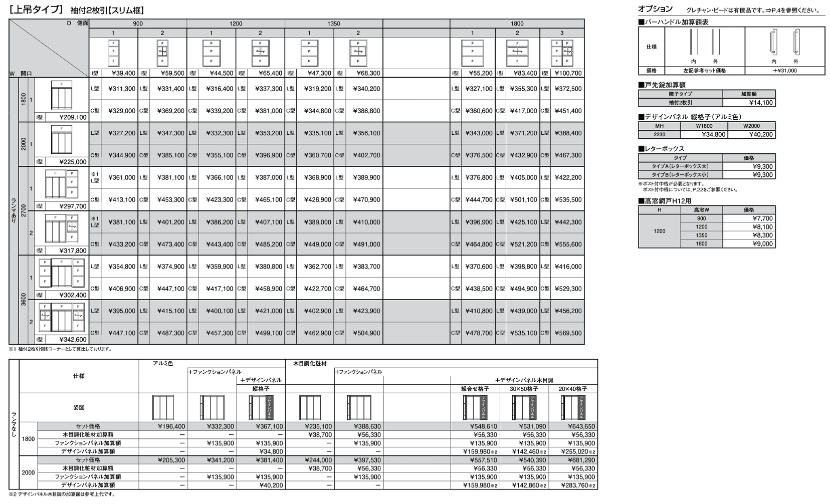
Task: Click the 組合せ格子 design panel door figure
Action: click(x=475, y=408)
